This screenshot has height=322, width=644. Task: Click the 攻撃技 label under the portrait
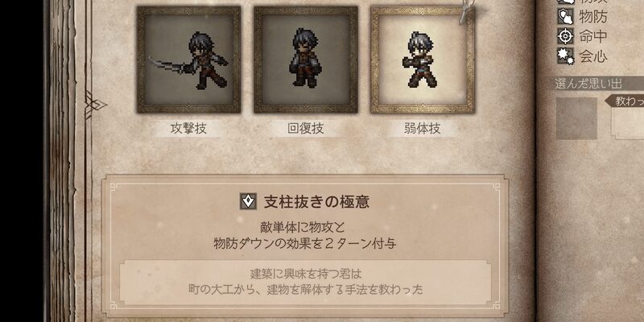[x=188, y=129]
